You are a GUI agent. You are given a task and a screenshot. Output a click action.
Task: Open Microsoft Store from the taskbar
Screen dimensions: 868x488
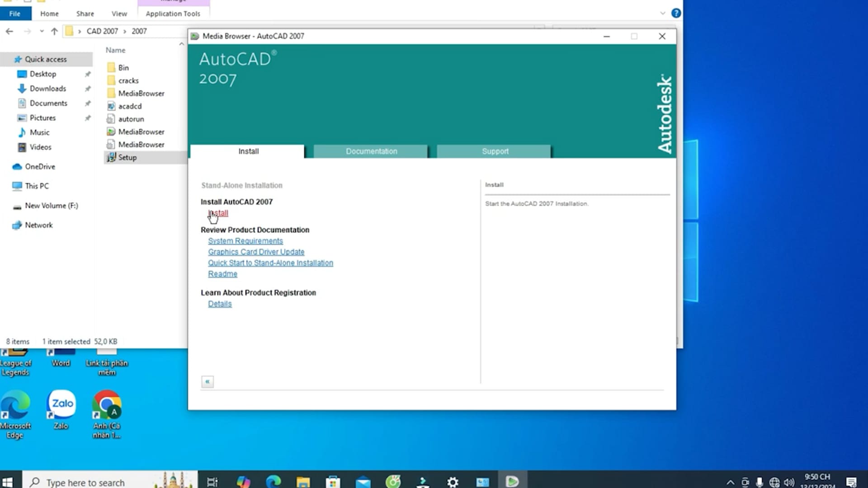(x=333, y=482)
